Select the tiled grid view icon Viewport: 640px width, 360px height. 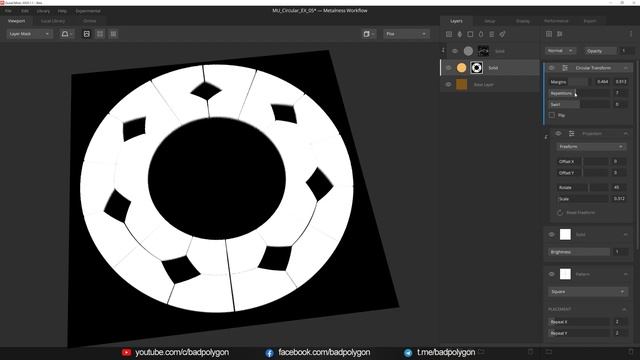pyautogui.click(x=113, y=34)
